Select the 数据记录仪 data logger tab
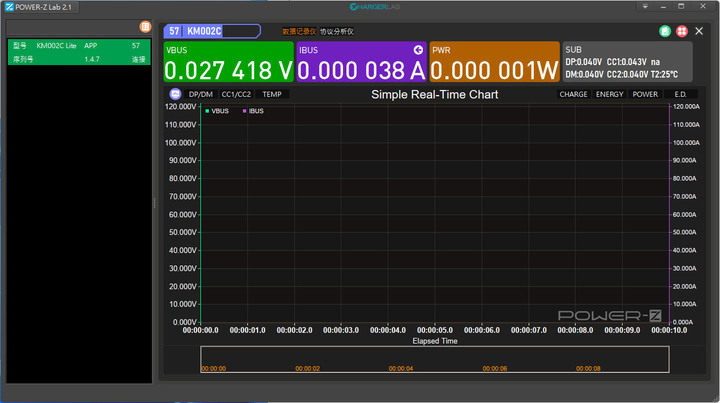 [299, 32]
